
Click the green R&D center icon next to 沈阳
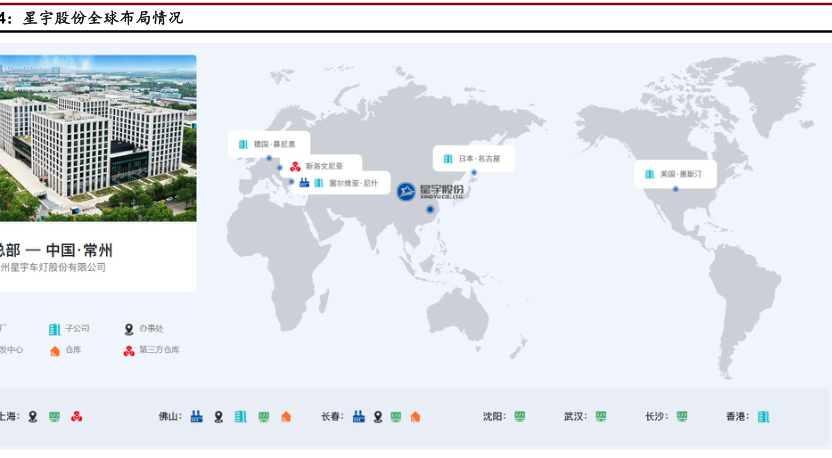click(520, 416)
